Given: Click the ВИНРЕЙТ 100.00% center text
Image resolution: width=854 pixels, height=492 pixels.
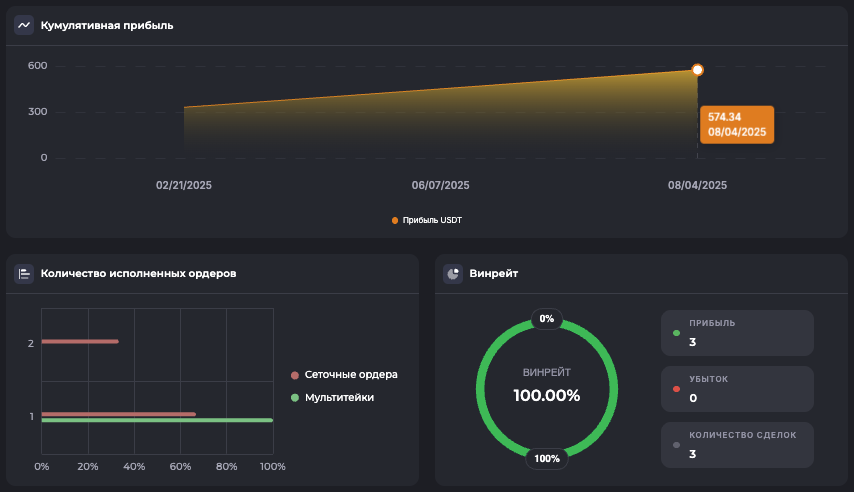Looking at the screenshot, I should point(546,385).
